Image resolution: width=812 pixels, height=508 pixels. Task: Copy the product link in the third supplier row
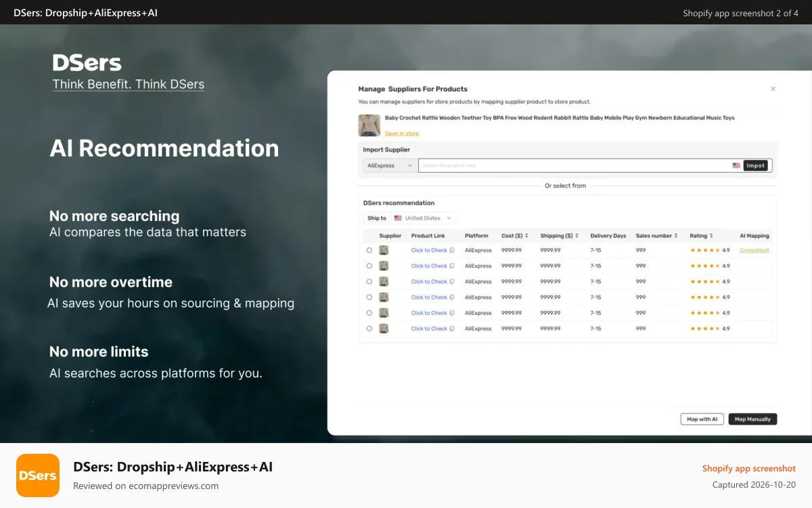(452, 282)
